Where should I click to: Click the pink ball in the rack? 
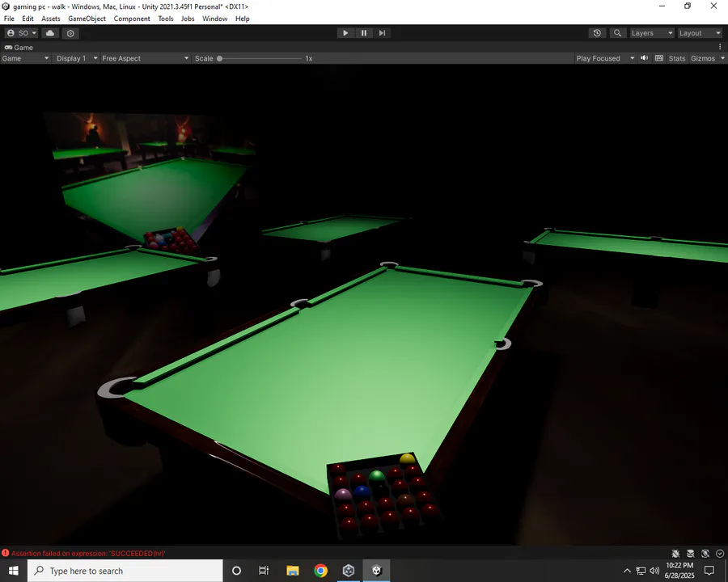pos(343,494)
